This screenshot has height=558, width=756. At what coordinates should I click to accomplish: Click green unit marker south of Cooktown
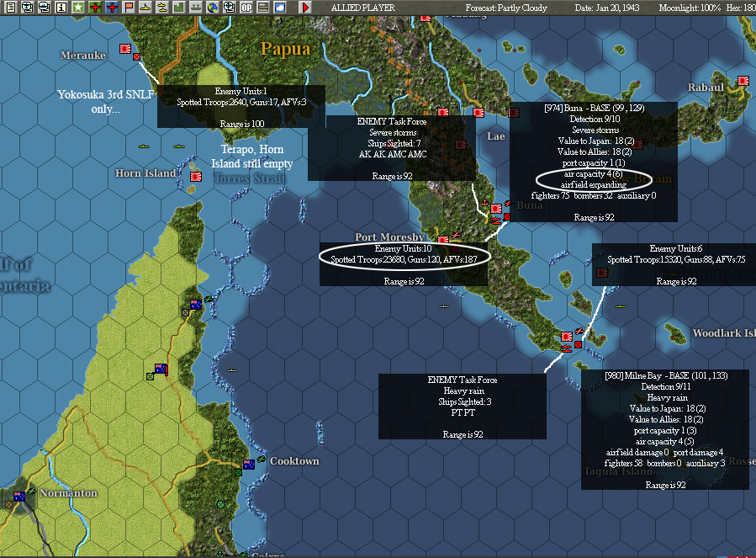click(221, 504)
